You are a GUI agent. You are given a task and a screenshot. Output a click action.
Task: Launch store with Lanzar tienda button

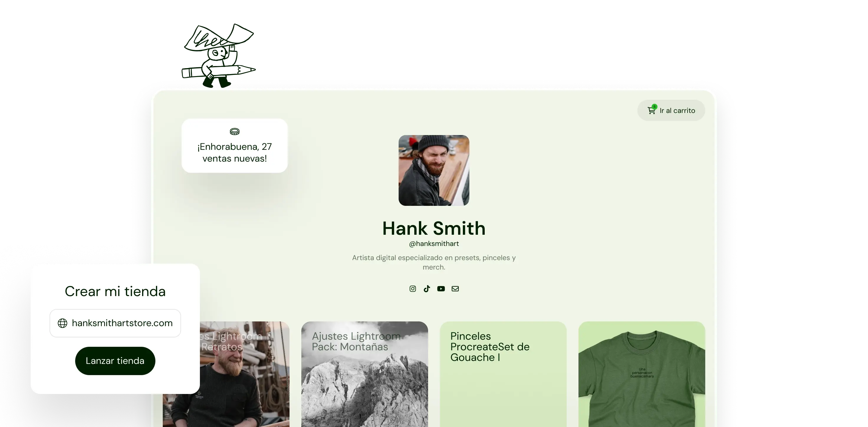click(x=115, y=361)
